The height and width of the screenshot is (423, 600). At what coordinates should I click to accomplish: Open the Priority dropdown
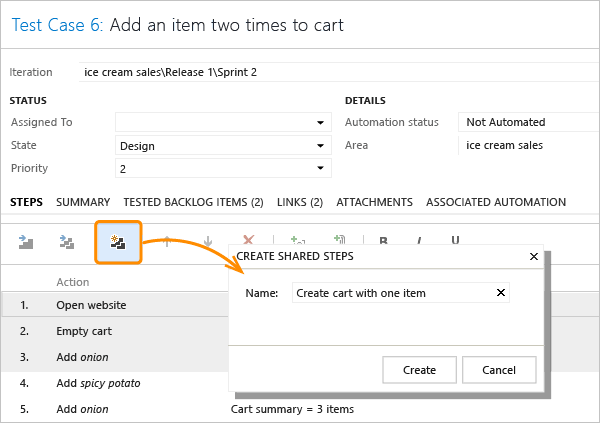coord(321,169)
